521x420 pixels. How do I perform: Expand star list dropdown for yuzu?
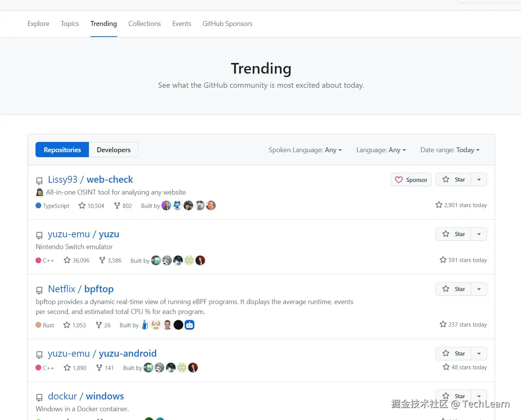click(479, 234)
